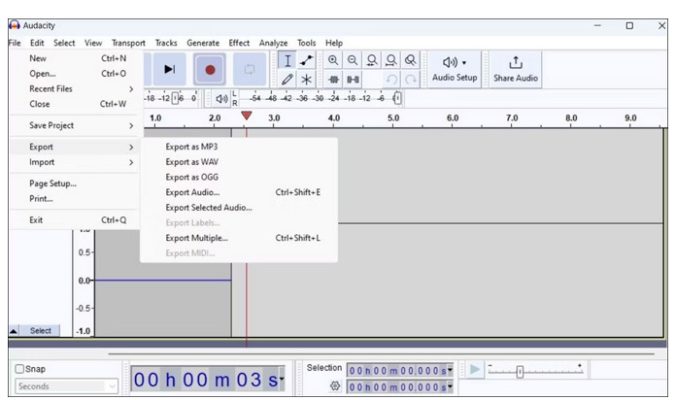676x400 pixels.
Task: Click the Zoom Out magnifier
Action: (x=352, y=60)
